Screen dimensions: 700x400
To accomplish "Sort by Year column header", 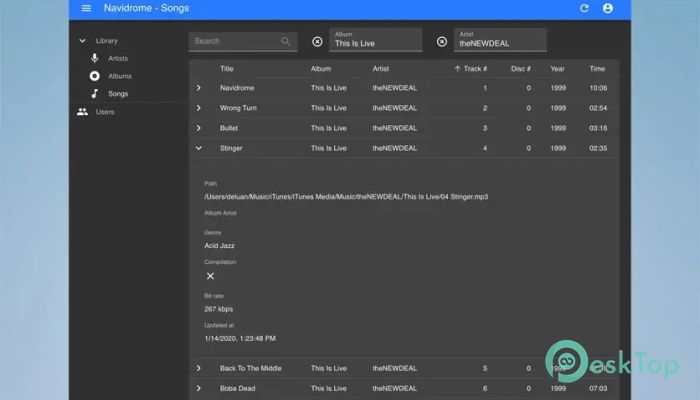I will (x=557, y=69).
